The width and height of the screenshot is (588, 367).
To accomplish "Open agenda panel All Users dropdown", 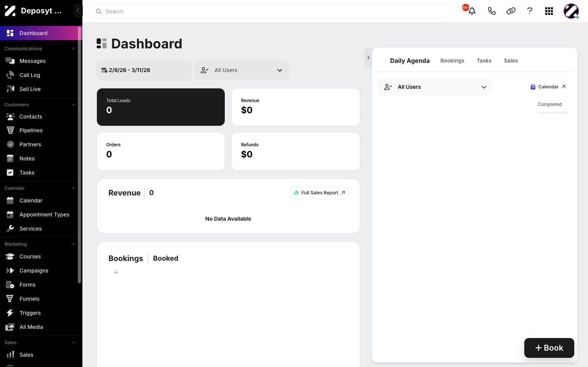I will [435, 87].
